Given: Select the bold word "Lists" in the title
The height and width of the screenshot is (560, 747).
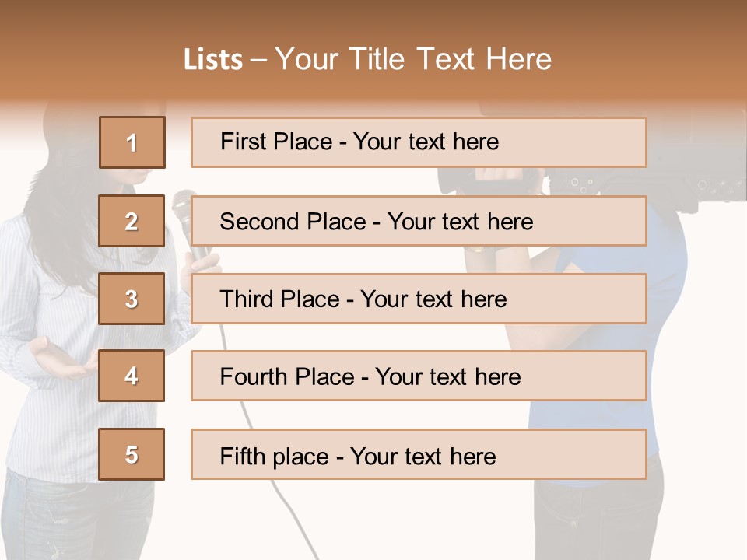Looking at the screenshot, I should (x=212, y=60).
